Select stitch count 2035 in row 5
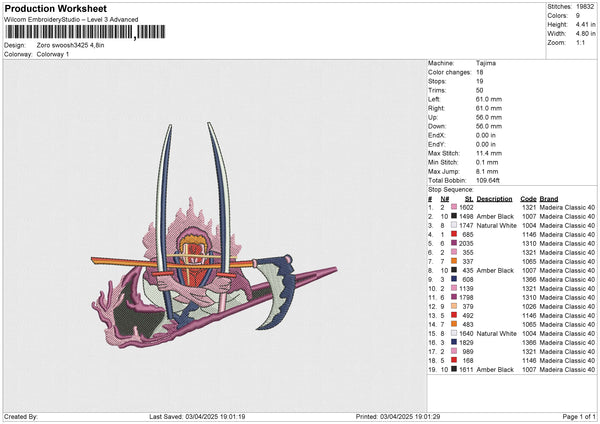The width and height of the screenshot is (600, 424). (x=466, y=243)
